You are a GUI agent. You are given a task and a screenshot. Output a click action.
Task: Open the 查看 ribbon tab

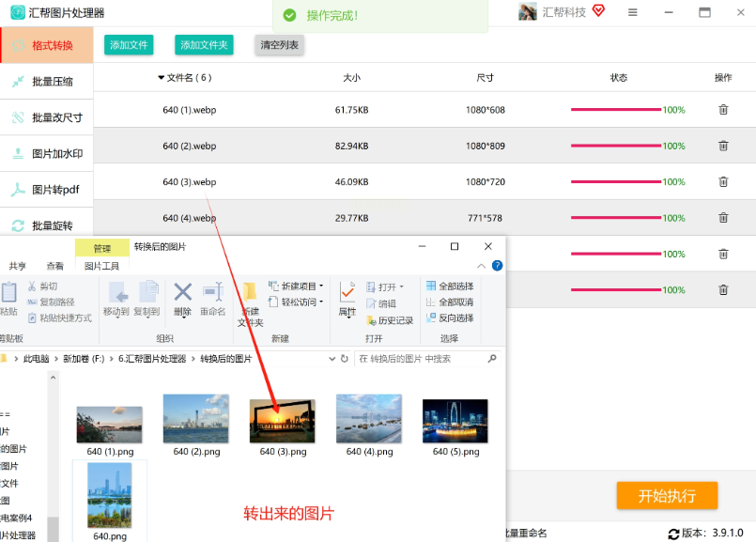point(55,266)
